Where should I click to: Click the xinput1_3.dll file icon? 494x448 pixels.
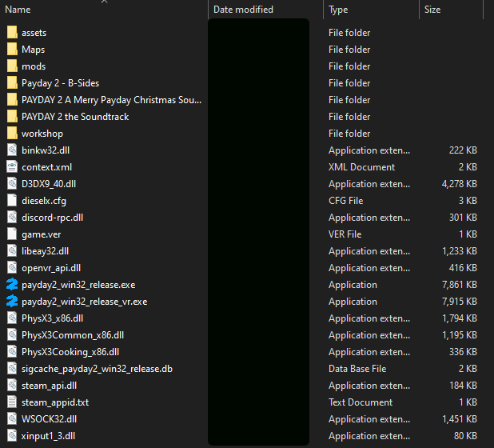point(12,436)
